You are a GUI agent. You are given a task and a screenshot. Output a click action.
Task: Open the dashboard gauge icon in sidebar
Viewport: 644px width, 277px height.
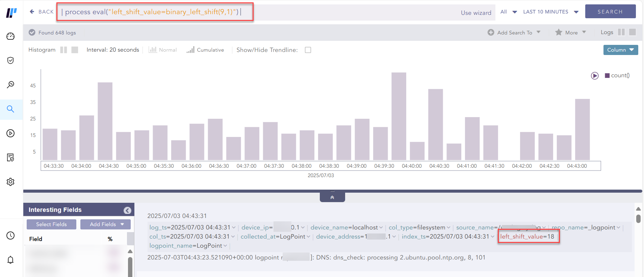point(10,36)
